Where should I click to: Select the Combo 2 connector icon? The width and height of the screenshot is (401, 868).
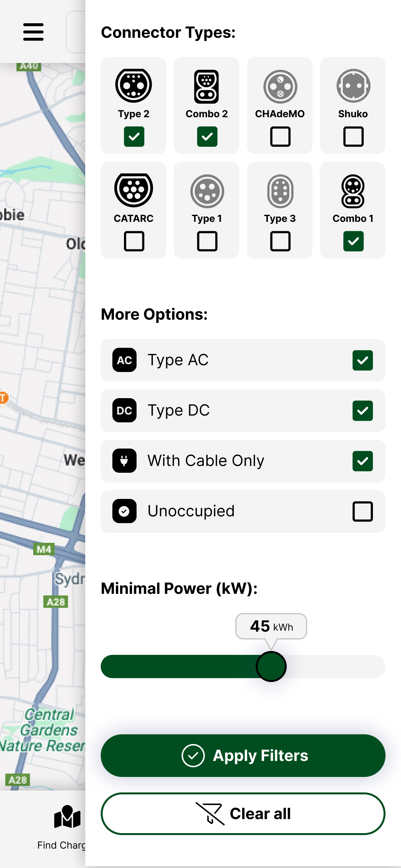[x=207, y=87]
